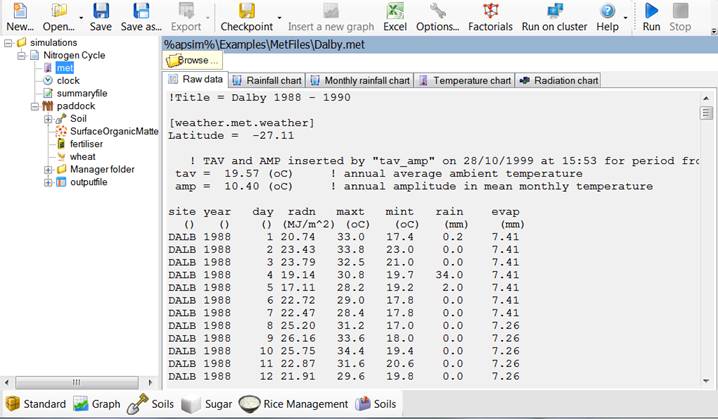
Task: Click the Export toolbar icon
Action: (x=186, y=17)
